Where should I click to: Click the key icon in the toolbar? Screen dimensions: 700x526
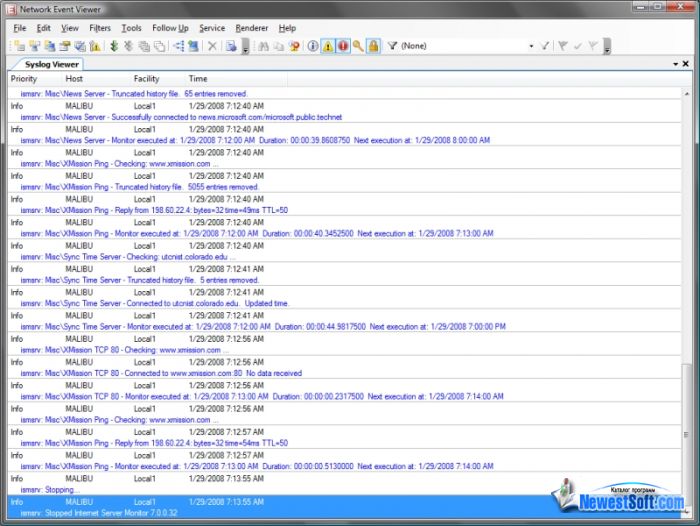click(358, 46)
